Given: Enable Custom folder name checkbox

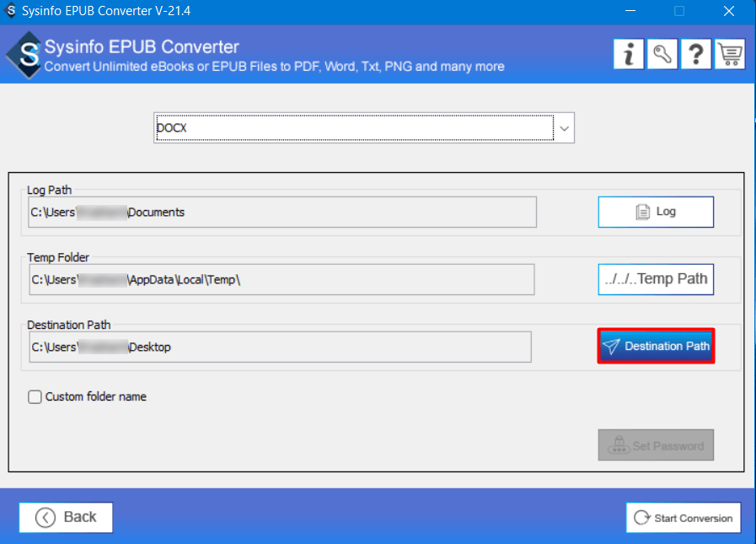Looking at the screenshot, I should tap(35, 396).
